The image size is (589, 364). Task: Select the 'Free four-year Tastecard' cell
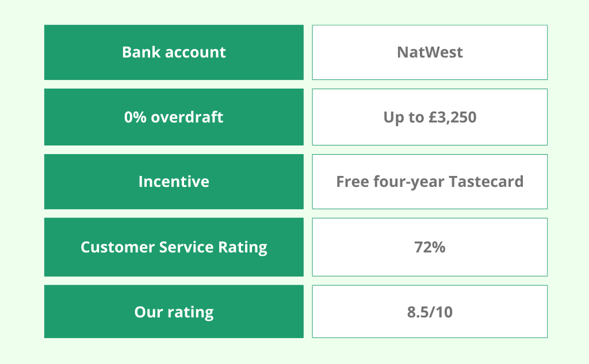[x=430, y=182]
